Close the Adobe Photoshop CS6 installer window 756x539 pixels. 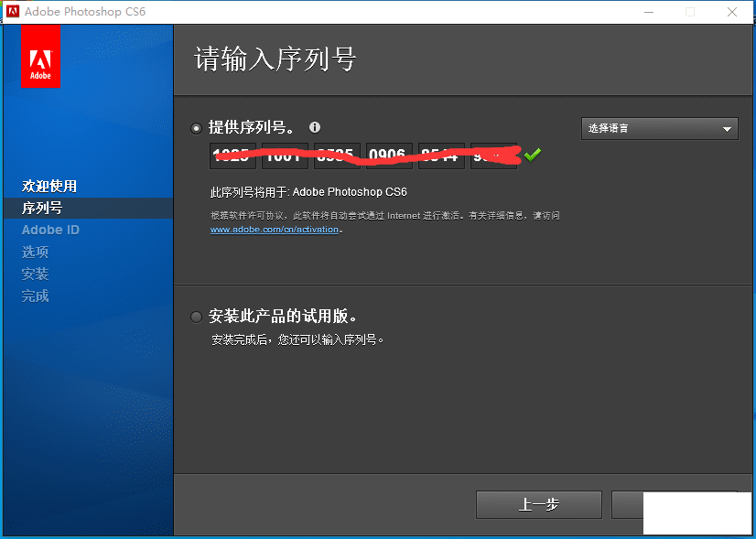(x=732, y=12)
